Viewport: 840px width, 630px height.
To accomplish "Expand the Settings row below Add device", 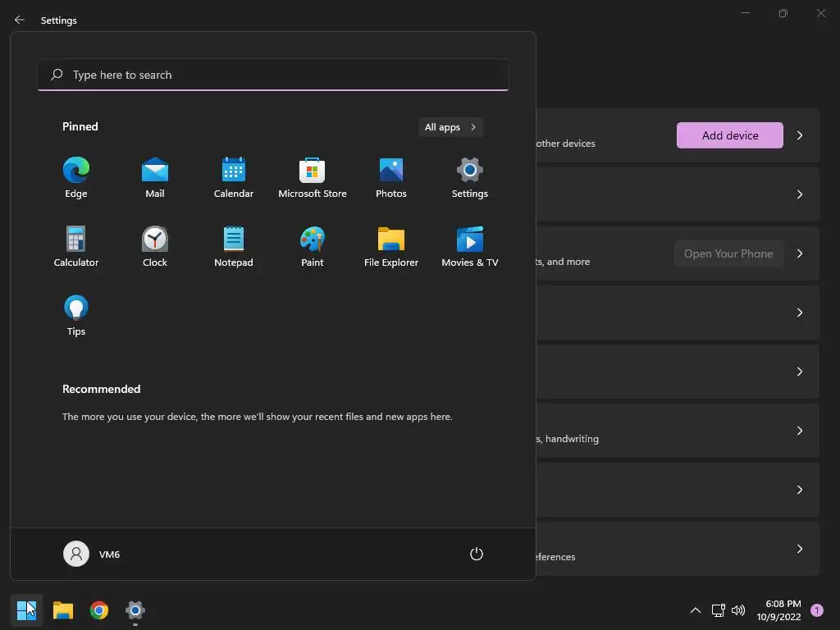I will pyautogui.click(x=799, y=194).
